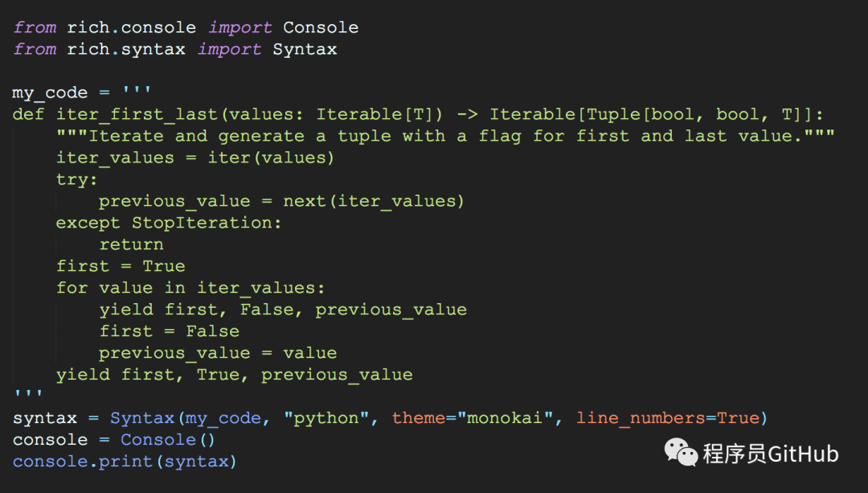Click the "previous_value = value" line
The width and height of the screenshot is (868, 493).
(217, 353)
